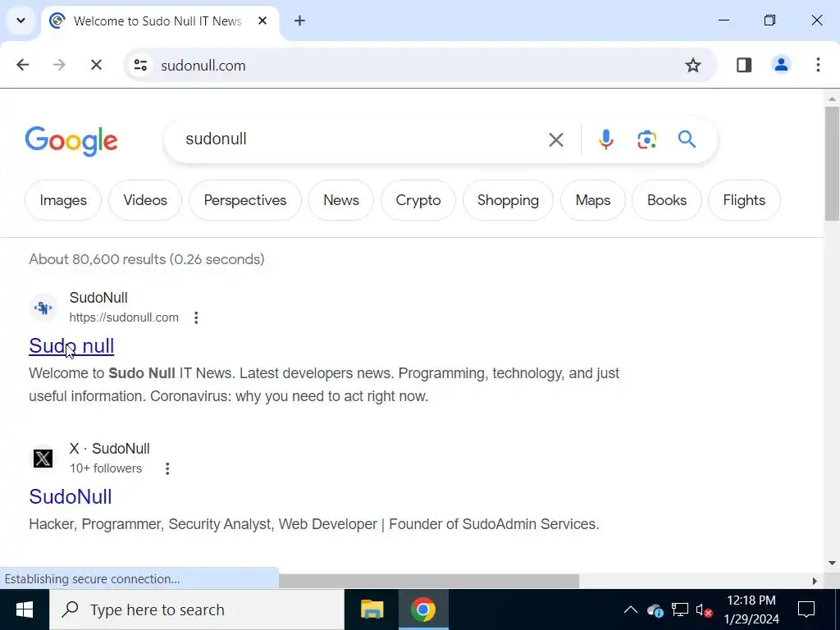The image size is (840, 630).
Task: Click the X logo favicon
Action: [43, 459]
